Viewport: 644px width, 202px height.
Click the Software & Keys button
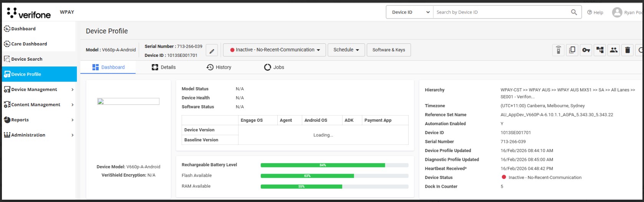(389, 50)
